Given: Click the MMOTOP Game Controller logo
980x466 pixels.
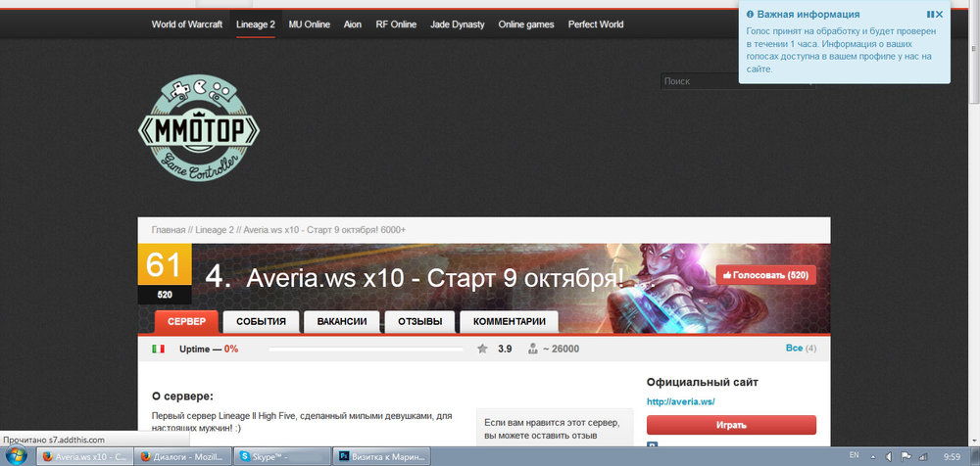Looking at the screenshot, I should coord(199,129).
